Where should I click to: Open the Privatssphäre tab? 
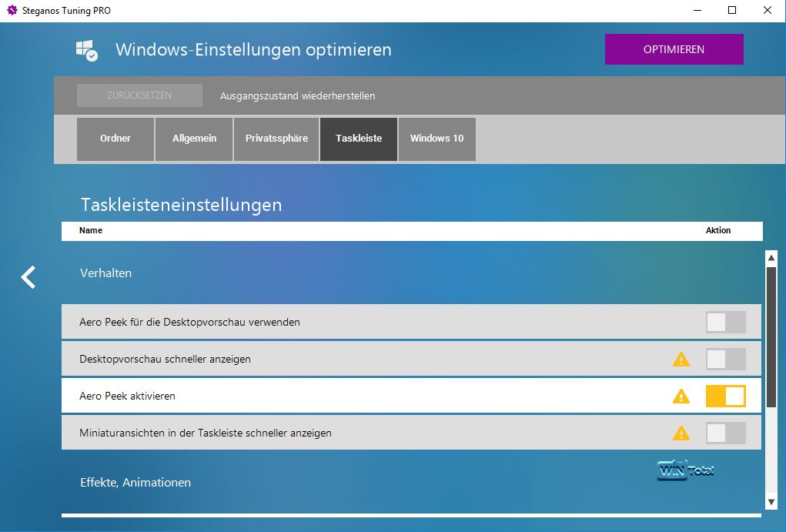coord(276,139)
